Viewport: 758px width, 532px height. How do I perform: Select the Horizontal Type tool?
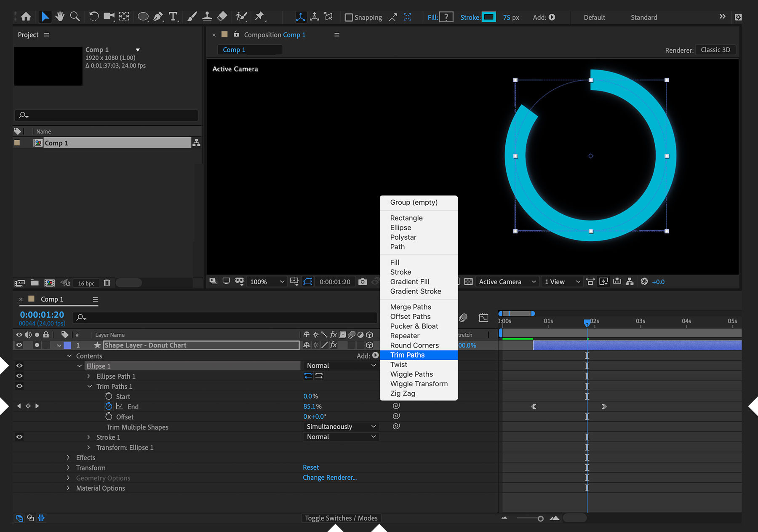[x=173, y=16]
